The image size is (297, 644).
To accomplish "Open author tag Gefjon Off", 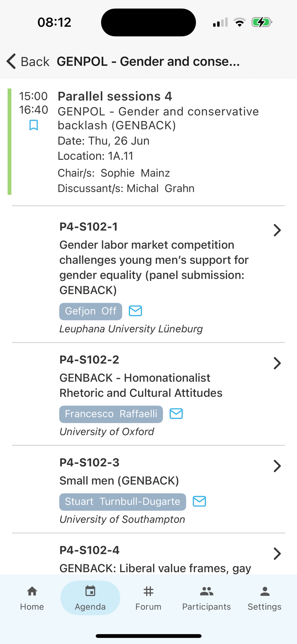I will pos(91,311).
